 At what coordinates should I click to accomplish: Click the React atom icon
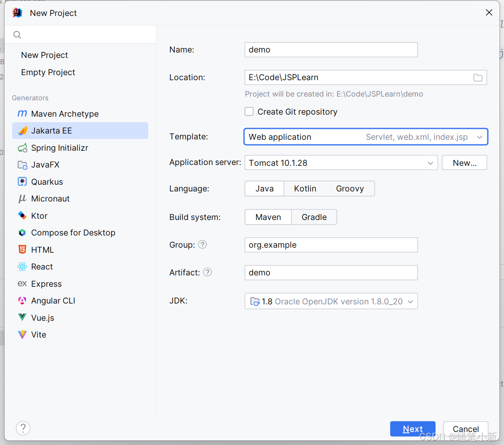22,267
